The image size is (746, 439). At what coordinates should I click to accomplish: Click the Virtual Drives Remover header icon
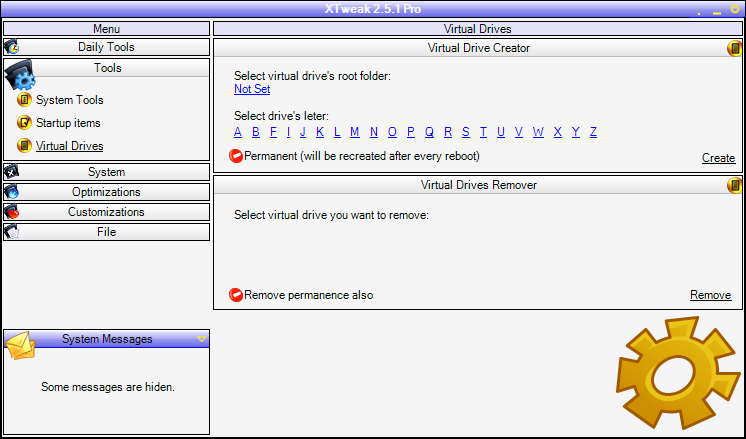[735, 185]
